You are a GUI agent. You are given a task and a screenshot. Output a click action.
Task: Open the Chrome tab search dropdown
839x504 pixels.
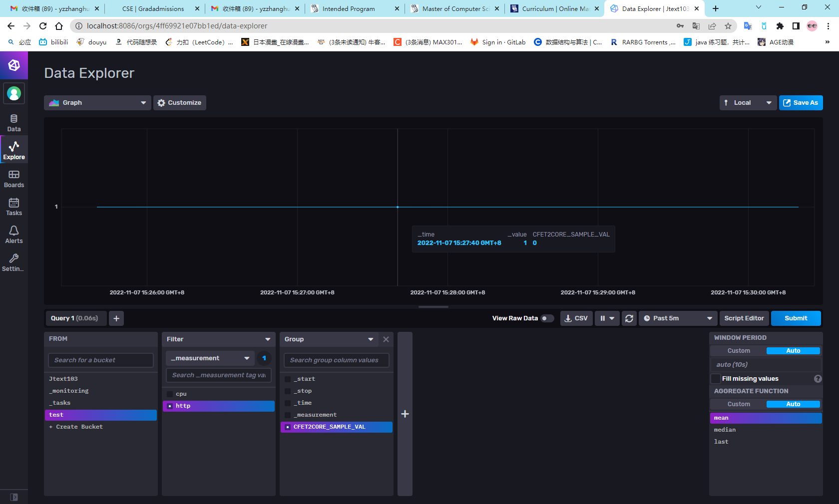click(x=759, y=7)
